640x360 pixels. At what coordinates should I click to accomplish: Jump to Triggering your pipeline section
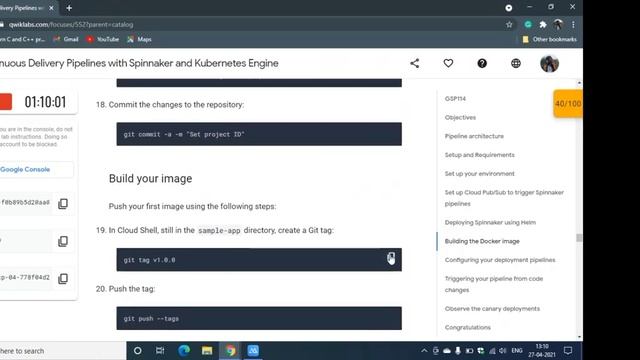tap(494, 284)
